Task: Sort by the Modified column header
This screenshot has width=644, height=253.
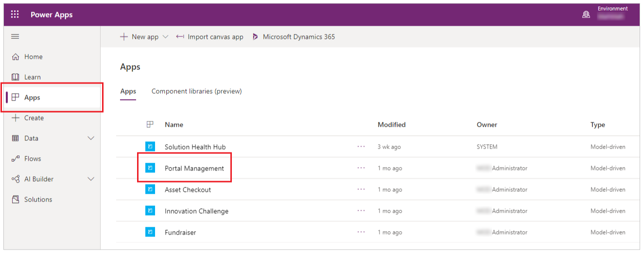Action: coord(392,125)
